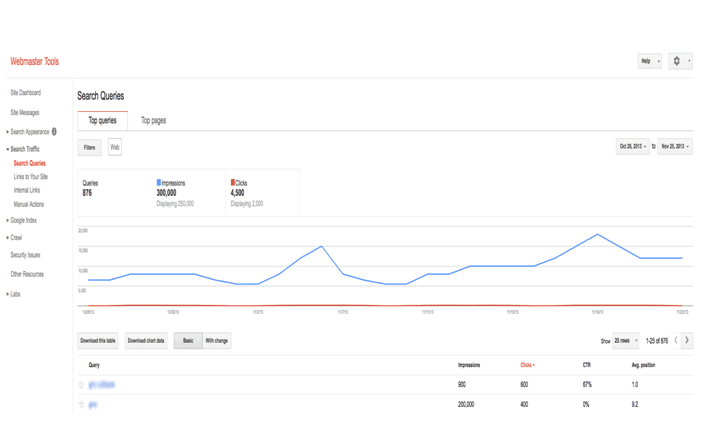Expand the Google Index sidebar section
Screen dimensions: 727x429
pyautogui.click(x=23, y=220)
